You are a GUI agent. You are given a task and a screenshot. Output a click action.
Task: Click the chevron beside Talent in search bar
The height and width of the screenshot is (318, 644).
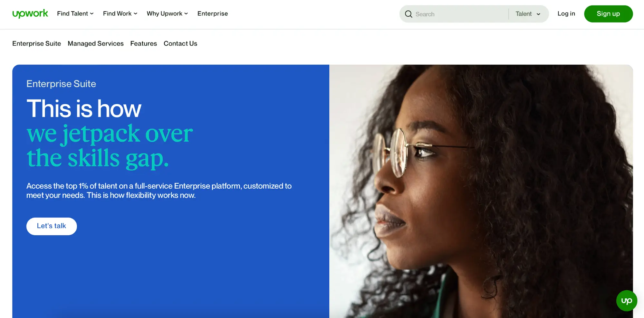[x=538, y=14]
